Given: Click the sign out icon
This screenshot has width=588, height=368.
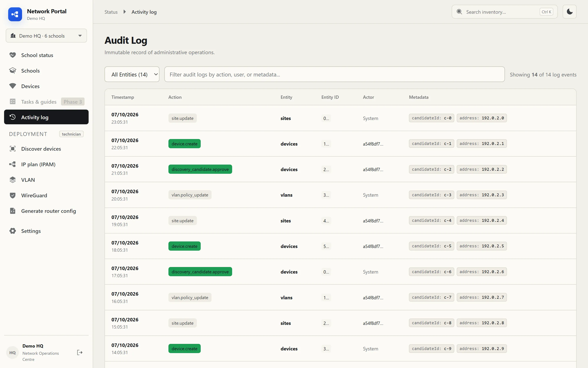Looking at the screenshot, I should (80, 352).
